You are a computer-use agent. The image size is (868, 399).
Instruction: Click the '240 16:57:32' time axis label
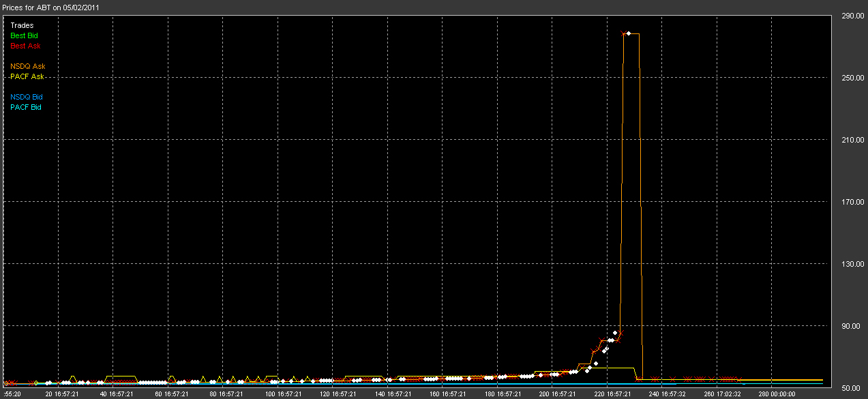[668, 394]
